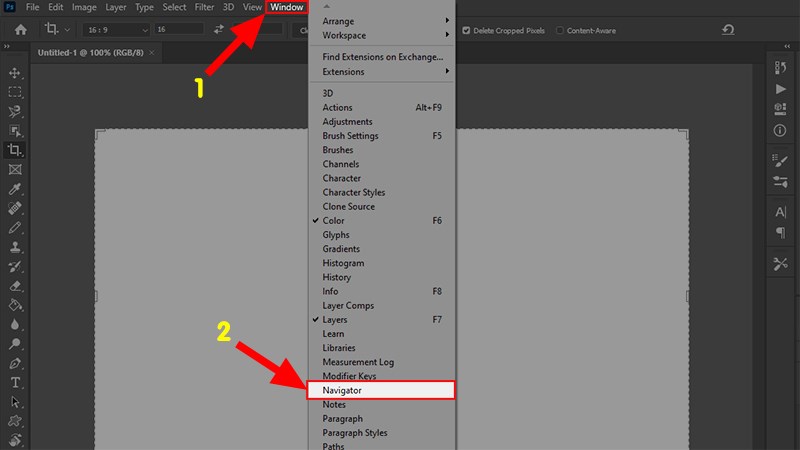Switch to Untitled-1 document tab
This screenshot has height=450, width=800.
point(90,53)
